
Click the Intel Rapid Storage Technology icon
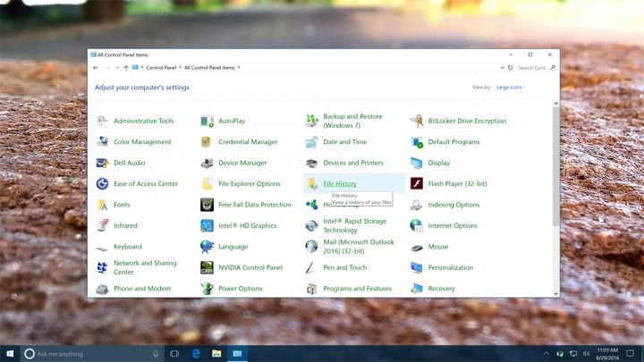click(312, 226)
